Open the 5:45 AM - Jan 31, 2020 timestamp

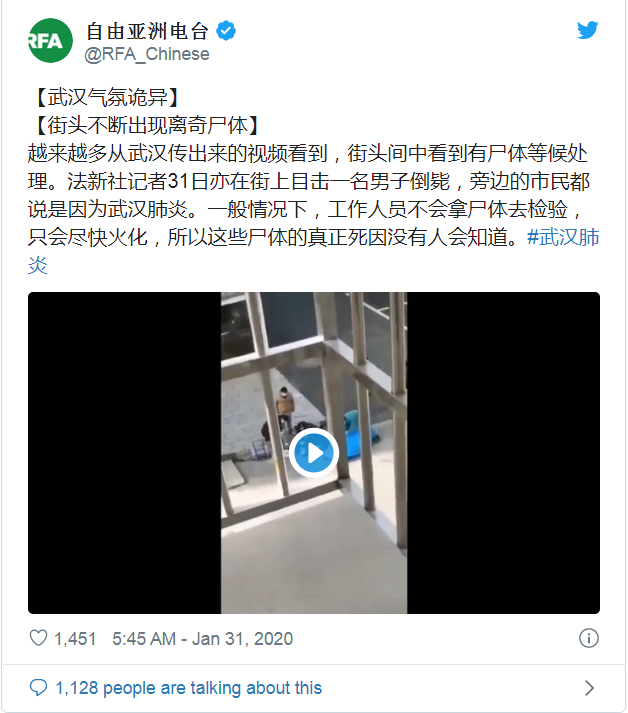coord(202,638)
